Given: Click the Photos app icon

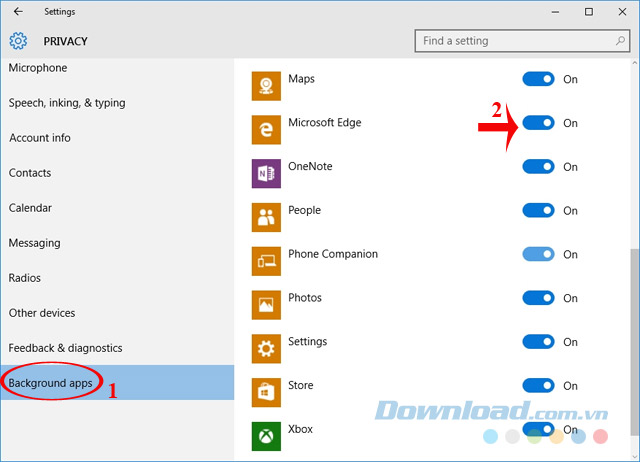Looking at the screenshot, I should click(x=266, y=305).
